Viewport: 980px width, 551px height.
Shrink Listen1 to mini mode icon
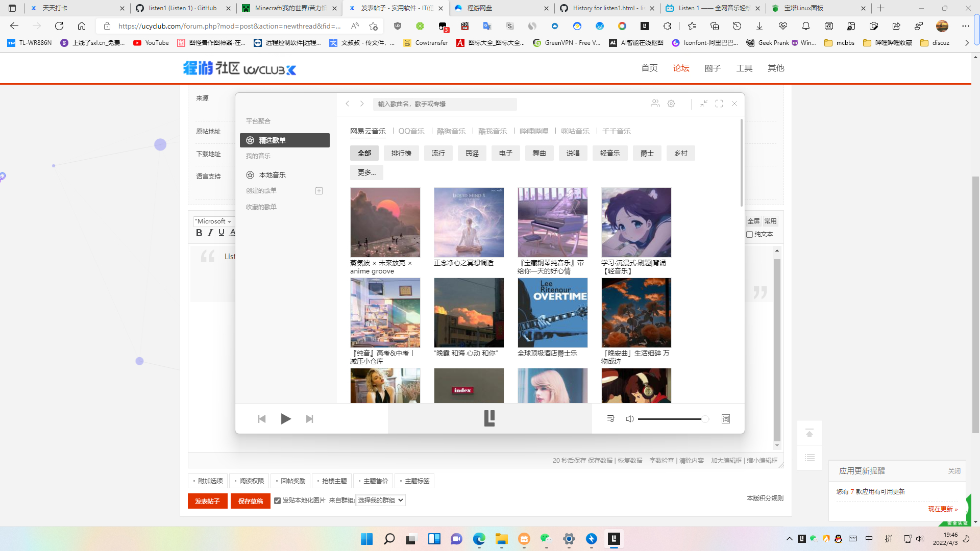click(x=704, y=104)
